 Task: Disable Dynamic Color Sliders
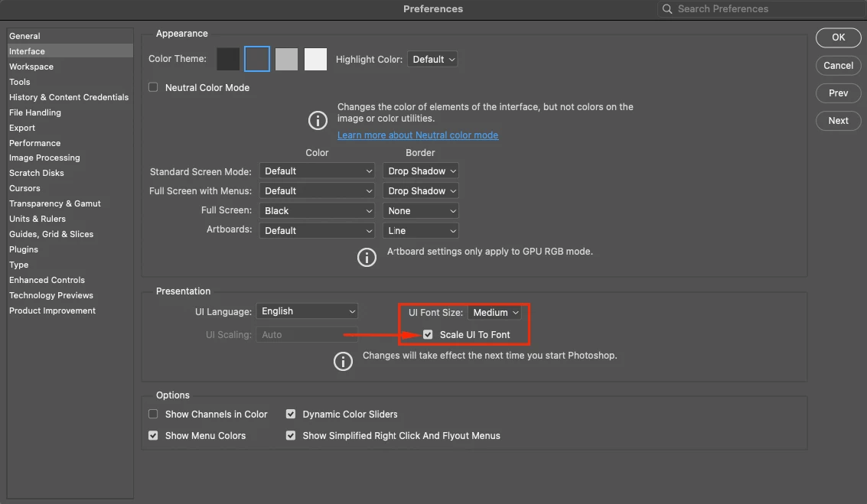tap(291, 414)
